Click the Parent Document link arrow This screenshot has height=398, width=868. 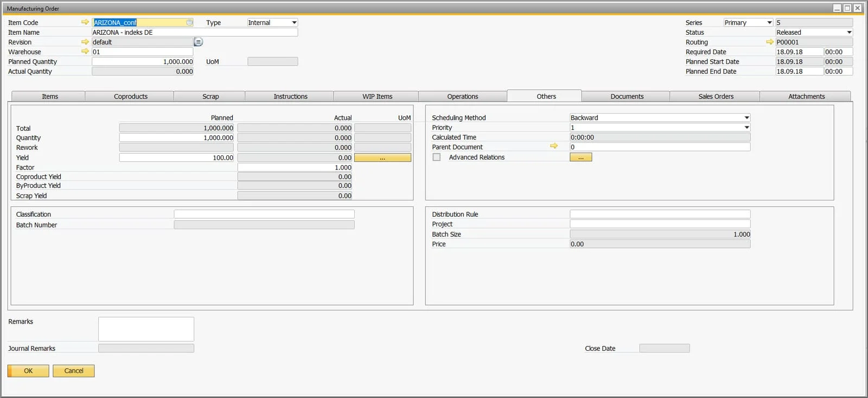point(554,146)
